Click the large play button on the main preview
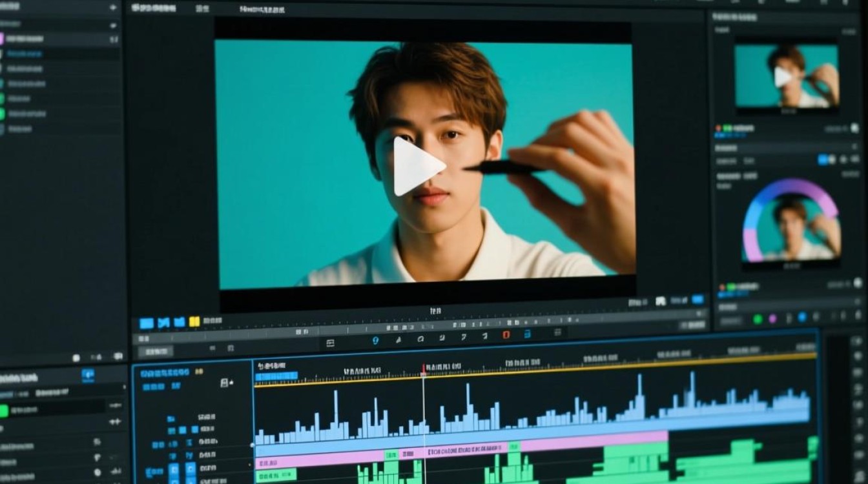The image size is (868, 484). [418, 166]
